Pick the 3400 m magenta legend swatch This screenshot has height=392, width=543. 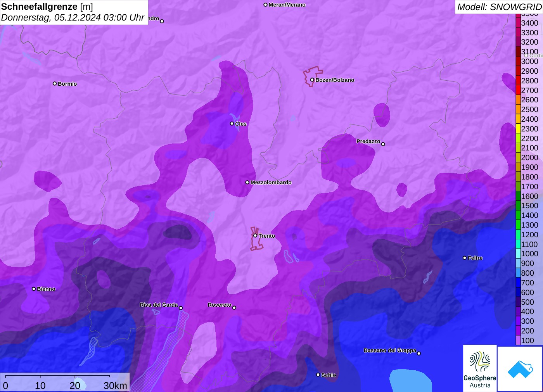tap(518, 23)
